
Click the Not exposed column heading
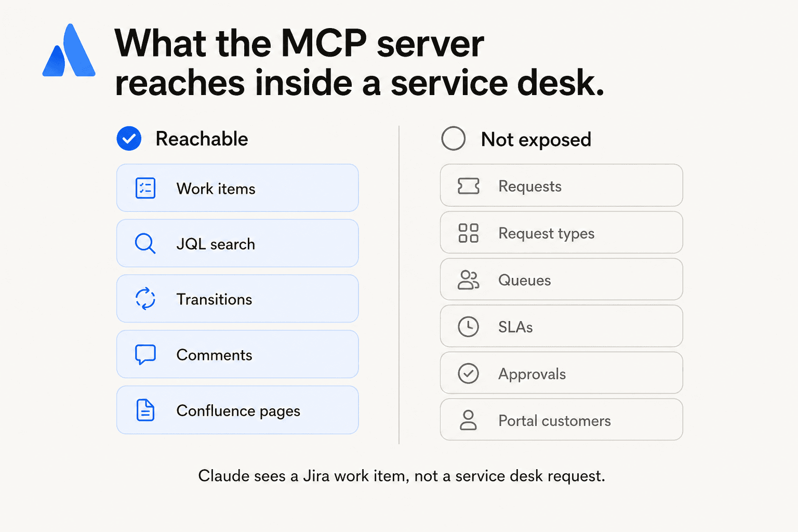(536, 140)
